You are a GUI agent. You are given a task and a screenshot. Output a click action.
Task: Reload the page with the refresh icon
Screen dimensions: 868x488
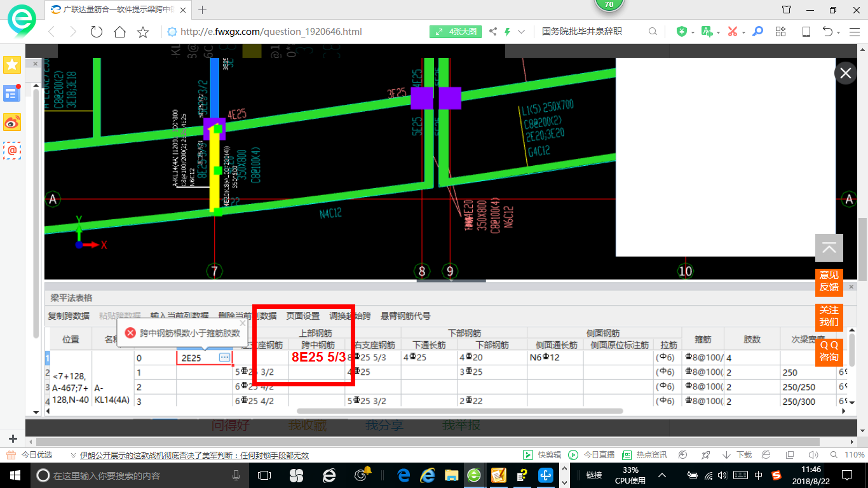[97, 32]
